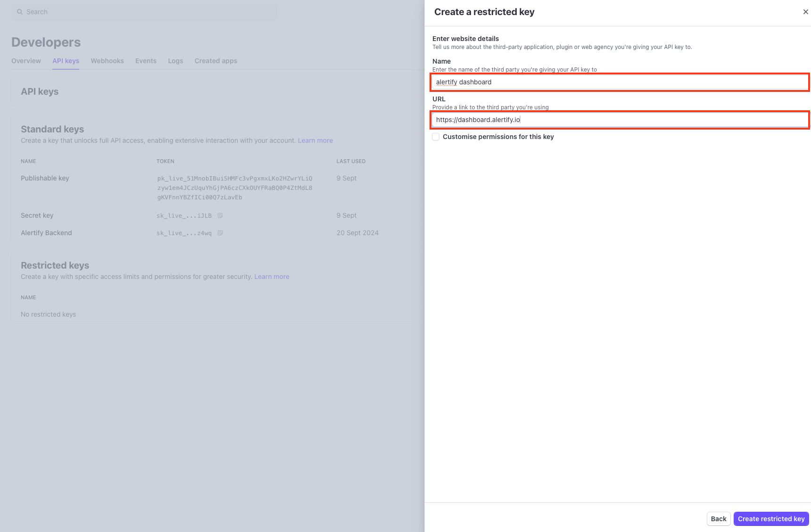
Task: Click the Search field at top
Action: tap(144, 12)
